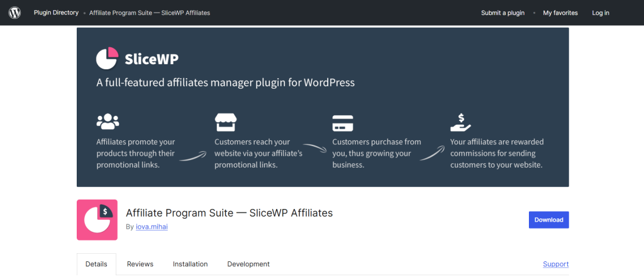
Task: Open Submit a plugin page
Action: point(502,13)
